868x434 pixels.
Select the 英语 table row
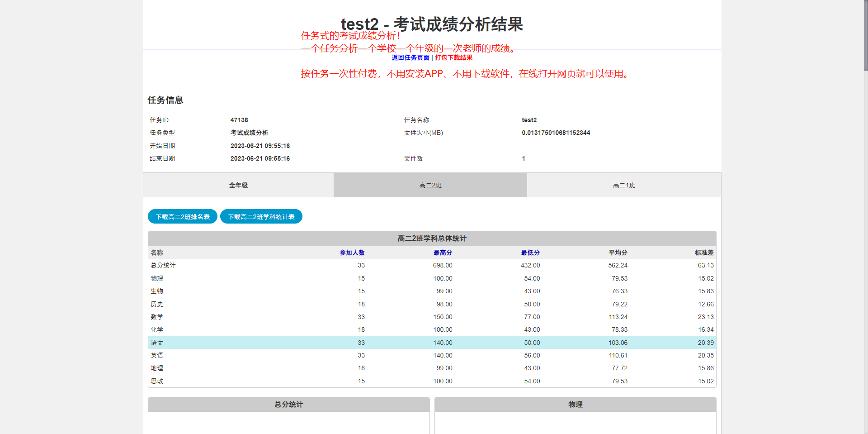tap(432, 355)
